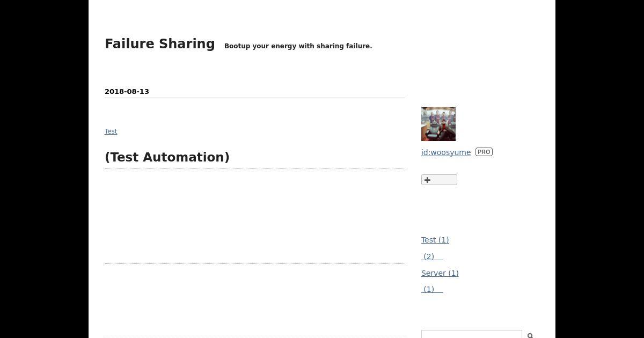Click the black margin left of the page

tap(44, 169)
